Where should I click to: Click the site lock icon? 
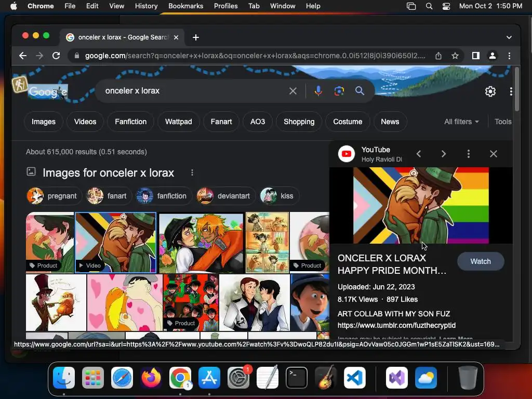tap(77, 56)
